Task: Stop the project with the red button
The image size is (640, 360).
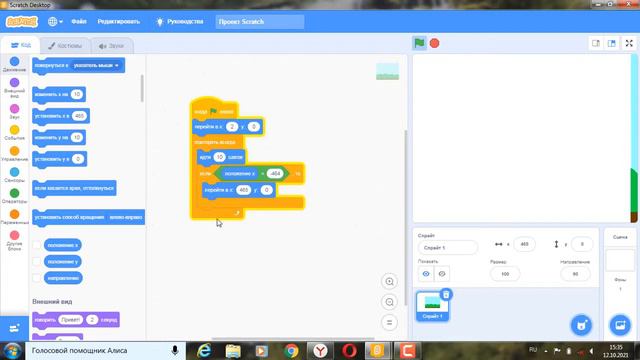Action: click(x=435, y=43)
